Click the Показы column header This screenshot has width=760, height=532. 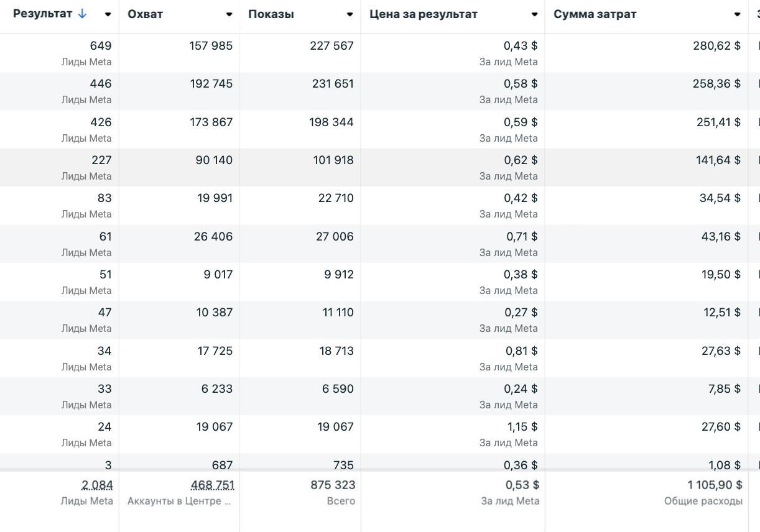(x=271, y=14)
